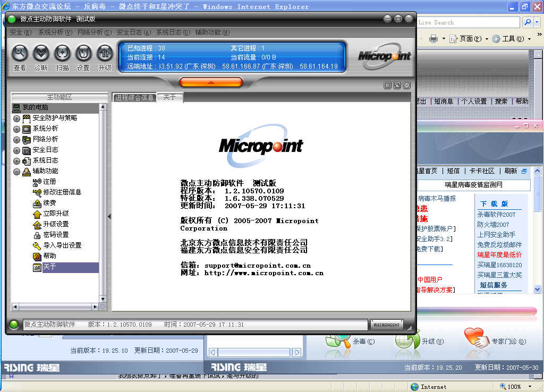The image size is (544, 392).
Task: Click the 短消息 link on the forum page
Action: 444,101
